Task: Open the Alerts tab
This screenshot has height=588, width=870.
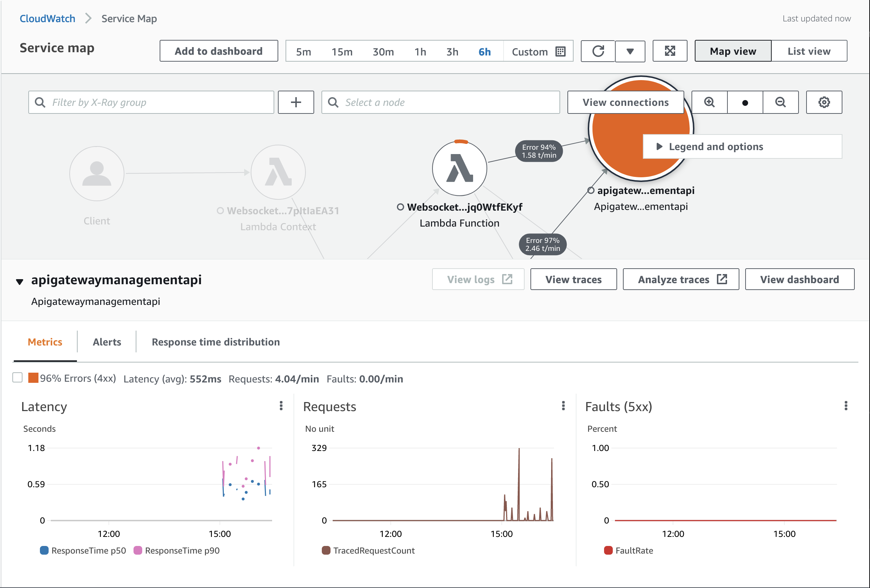Action: tap(107, 342)
